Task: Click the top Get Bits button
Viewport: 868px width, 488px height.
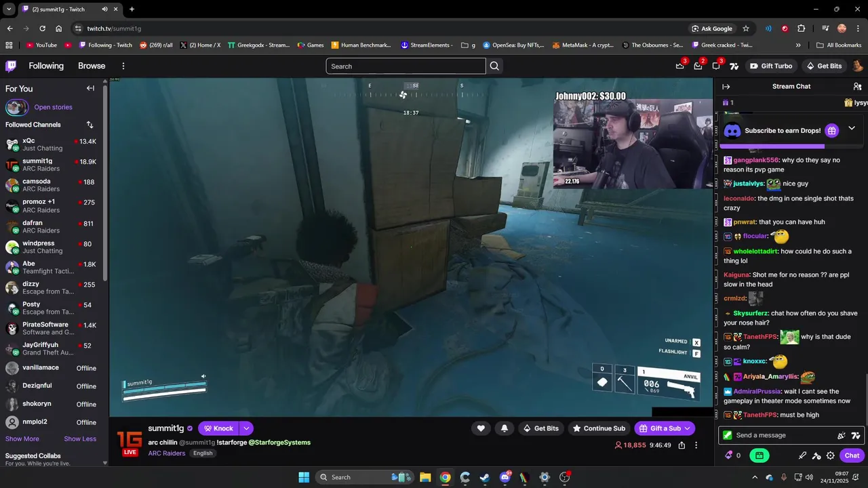Action: (x=824, y=66)
